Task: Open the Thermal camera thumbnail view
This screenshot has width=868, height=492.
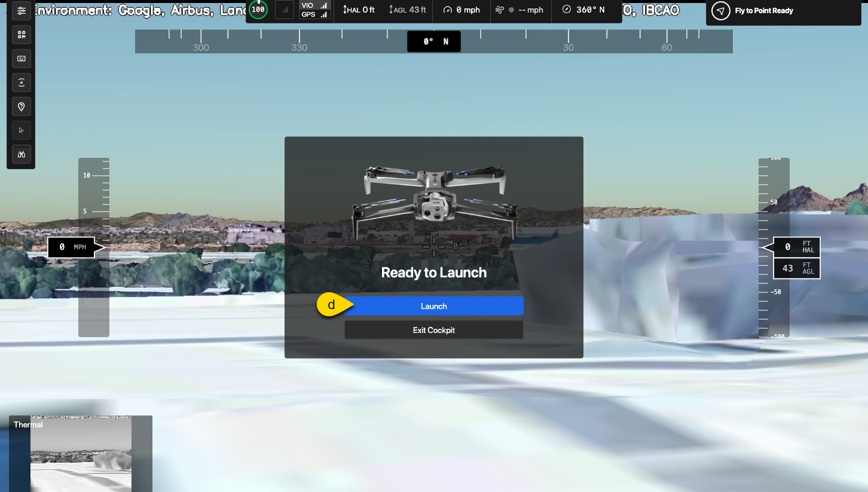Action: coord(81,453)
